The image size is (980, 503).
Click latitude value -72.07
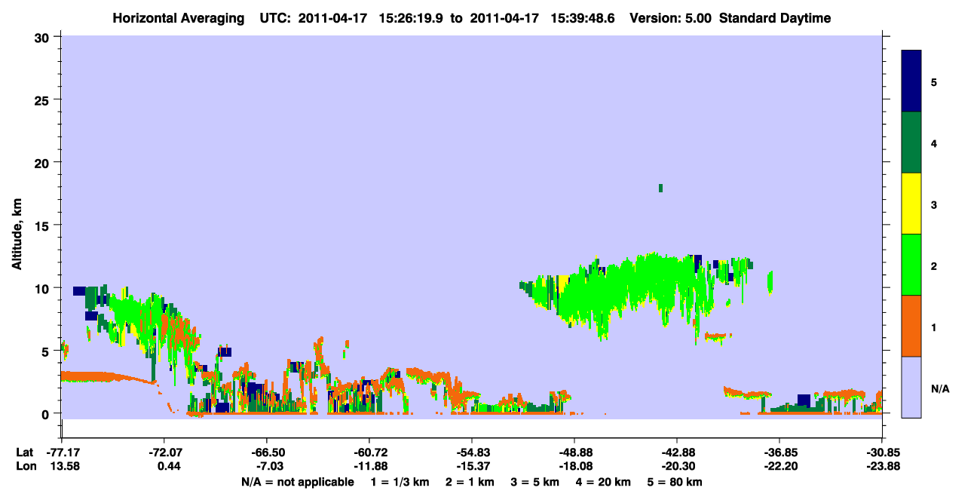click(165, 452)
